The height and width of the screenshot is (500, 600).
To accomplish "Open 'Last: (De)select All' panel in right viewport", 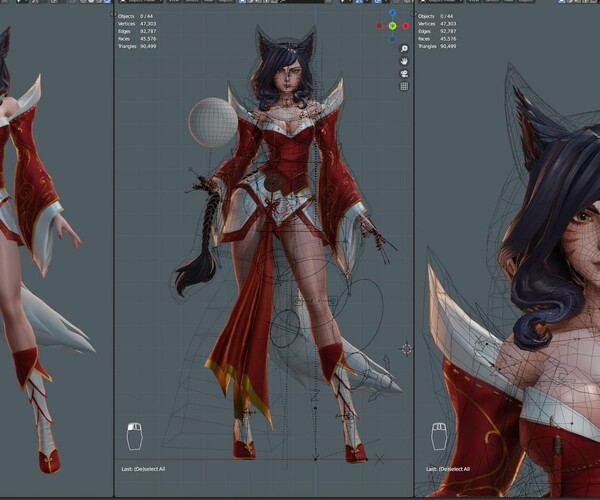I will click(x=448, y=469).
